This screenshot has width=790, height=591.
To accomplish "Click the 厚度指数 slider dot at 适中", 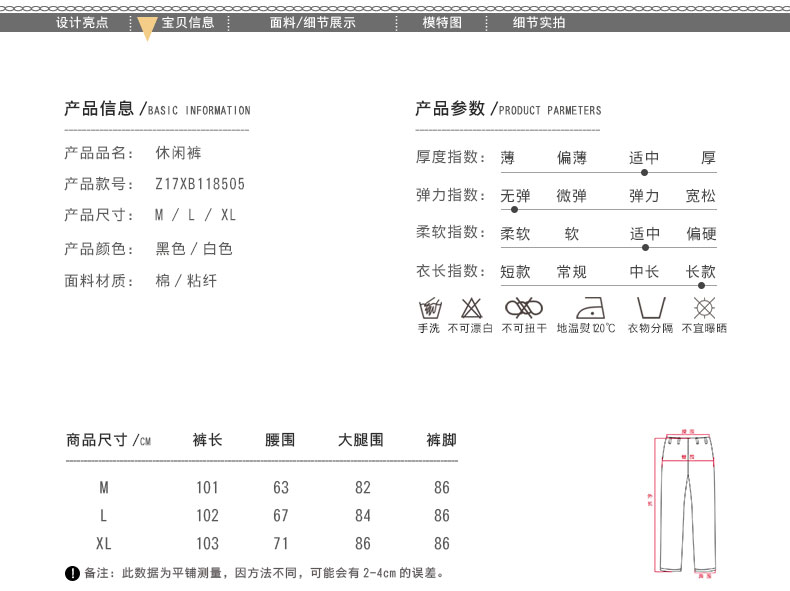I will pyautogui.click(x=643, y=172).
